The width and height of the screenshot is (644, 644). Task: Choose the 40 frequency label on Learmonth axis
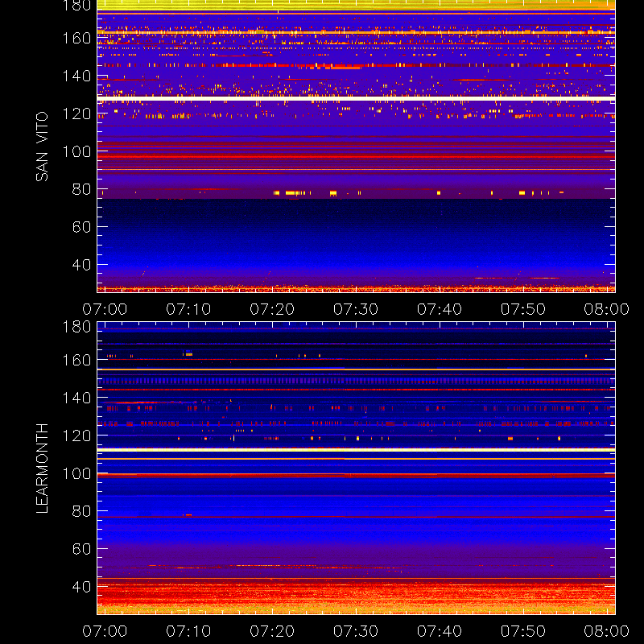(81, 587)
